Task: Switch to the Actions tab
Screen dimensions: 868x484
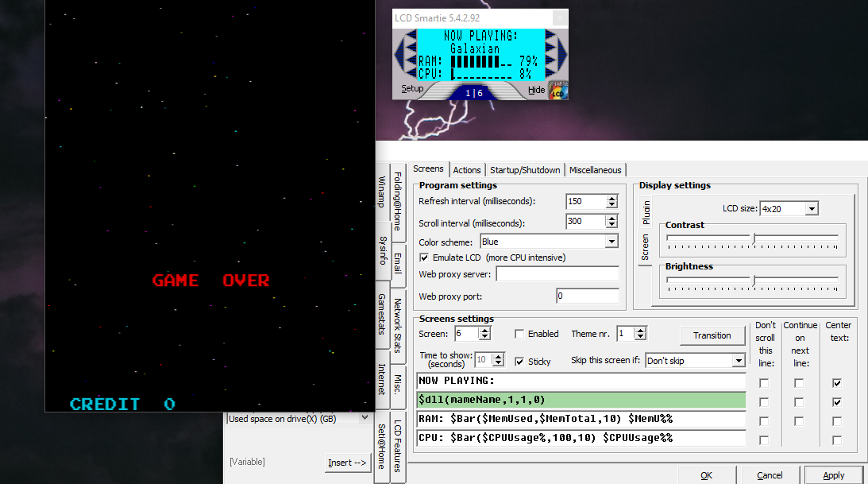Action: tap(467, 170)
